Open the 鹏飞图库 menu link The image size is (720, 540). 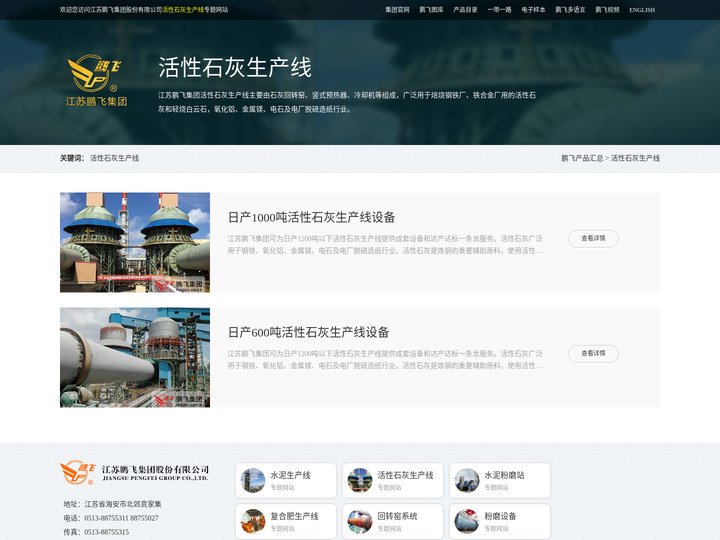coord(431,10)
